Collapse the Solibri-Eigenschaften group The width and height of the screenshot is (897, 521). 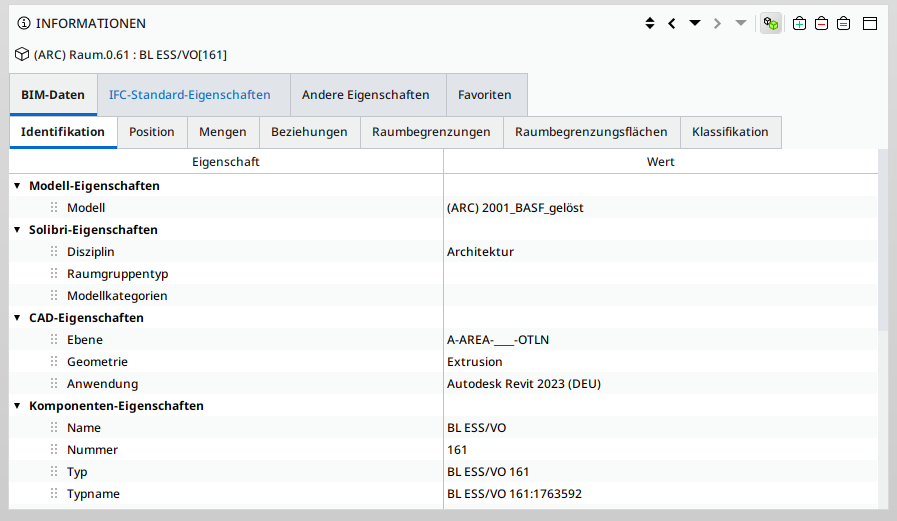pyautogui.click(x=17, y=230)
